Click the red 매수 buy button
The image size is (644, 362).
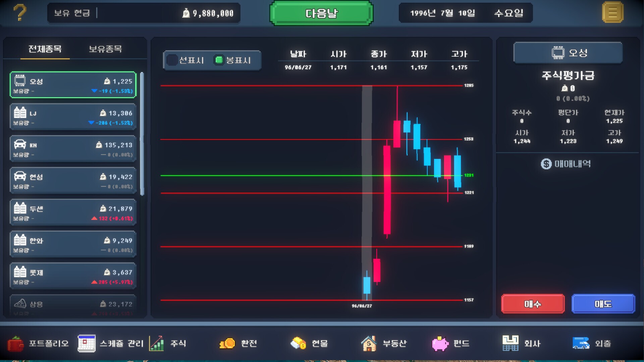click(x=533, y=304)
